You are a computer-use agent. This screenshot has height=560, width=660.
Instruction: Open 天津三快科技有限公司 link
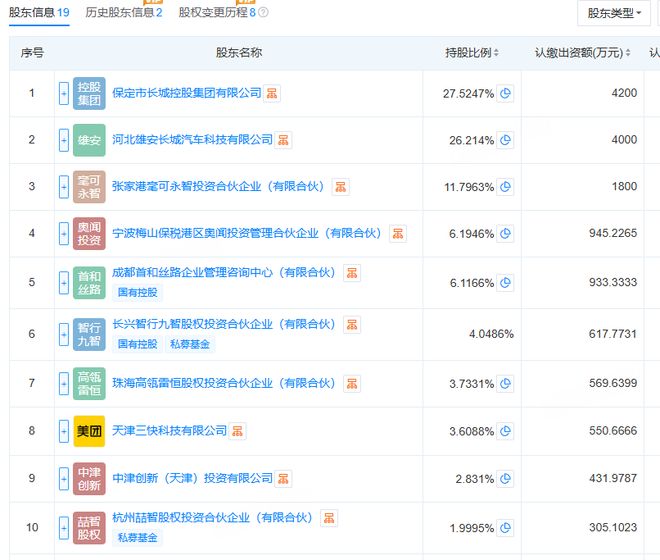tap(170, 431)
